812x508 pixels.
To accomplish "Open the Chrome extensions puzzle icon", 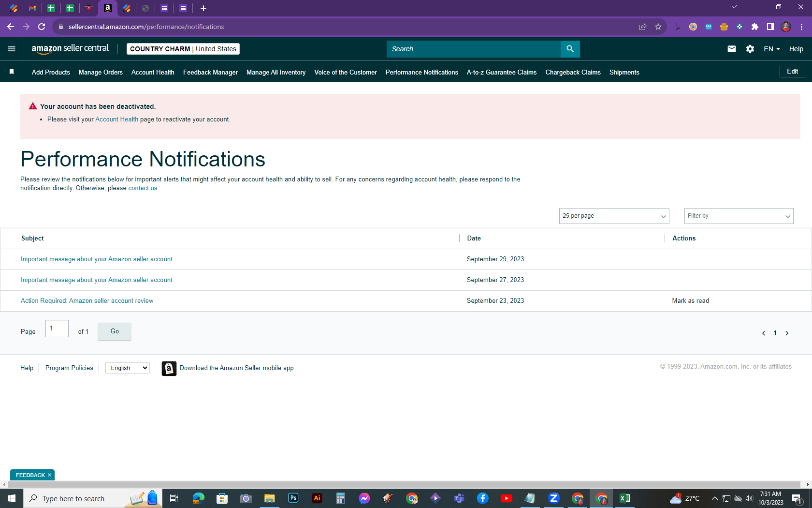I will (x=755, y=27).
